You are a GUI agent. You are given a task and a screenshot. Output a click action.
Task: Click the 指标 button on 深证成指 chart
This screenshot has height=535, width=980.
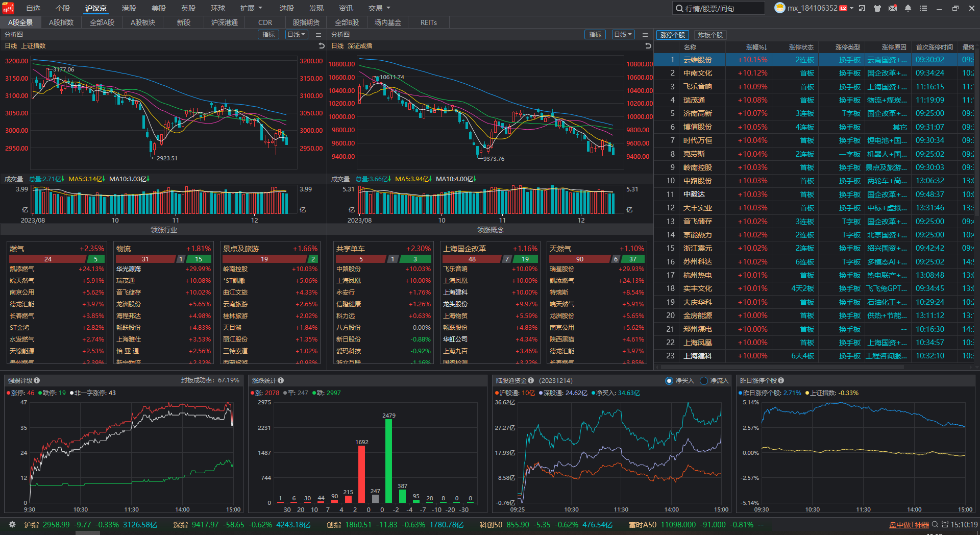pyautogui.click(x=595, y=35)
